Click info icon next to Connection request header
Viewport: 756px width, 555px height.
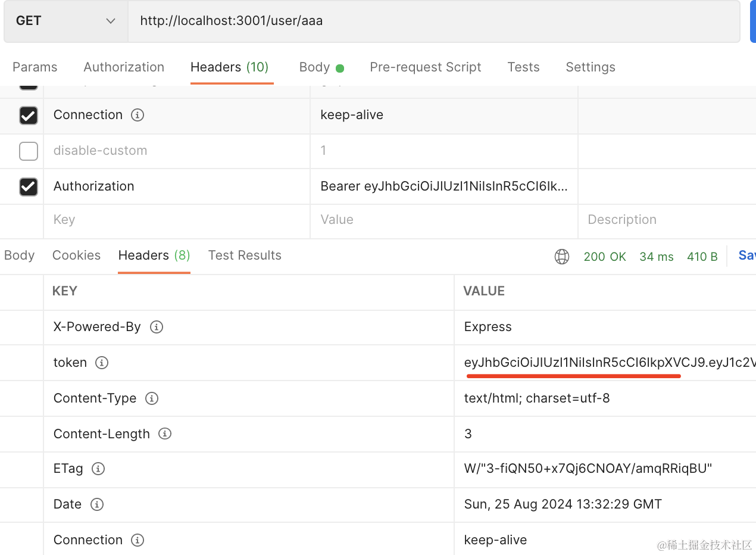click(x=138, y=115)
